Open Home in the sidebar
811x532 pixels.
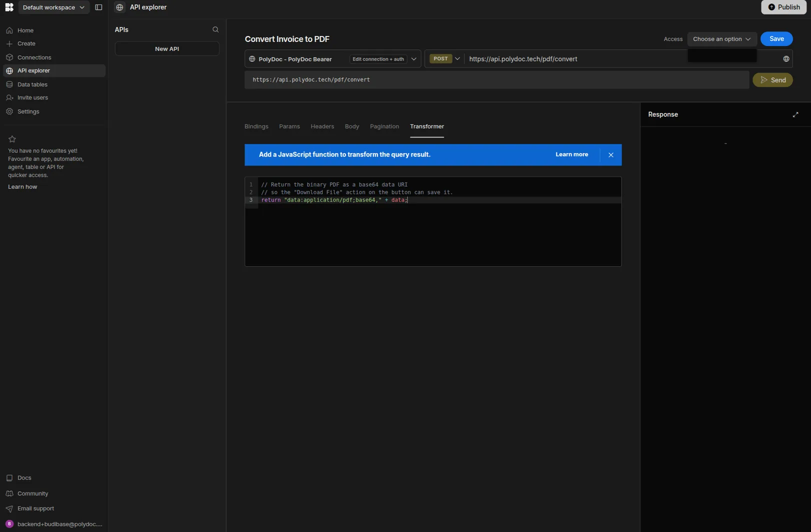(x=54, y=30)
